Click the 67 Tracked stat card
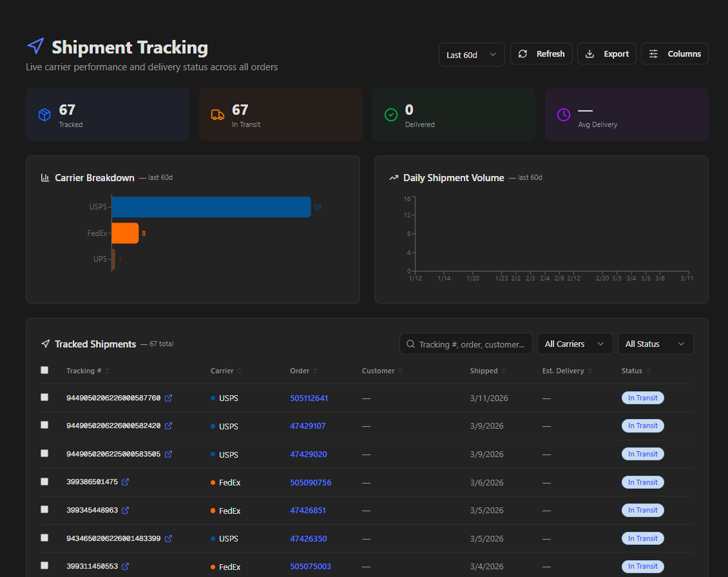The width and height of the screenshot is (728, 577). pos(108,114)
